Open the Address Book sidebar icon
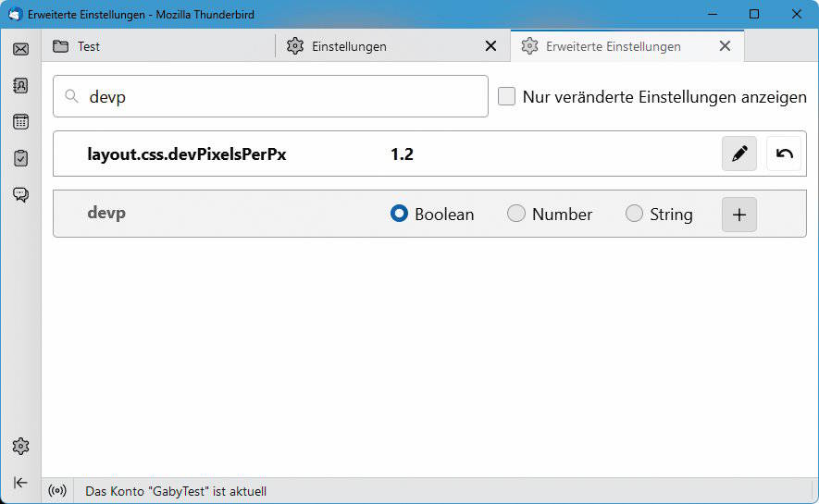Image resolution: width=819 pixels, height=504 pixels. point(20,85)
